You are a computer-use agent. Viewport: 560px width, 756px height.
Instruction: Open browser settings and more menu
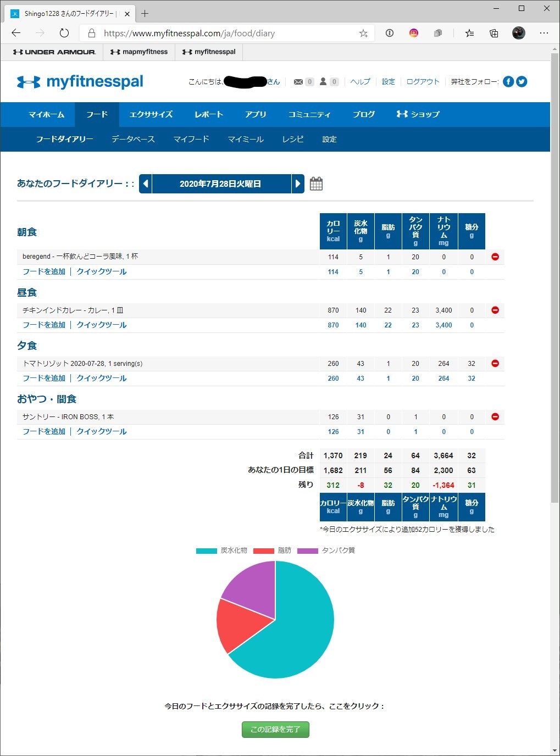tap(544, 33)
